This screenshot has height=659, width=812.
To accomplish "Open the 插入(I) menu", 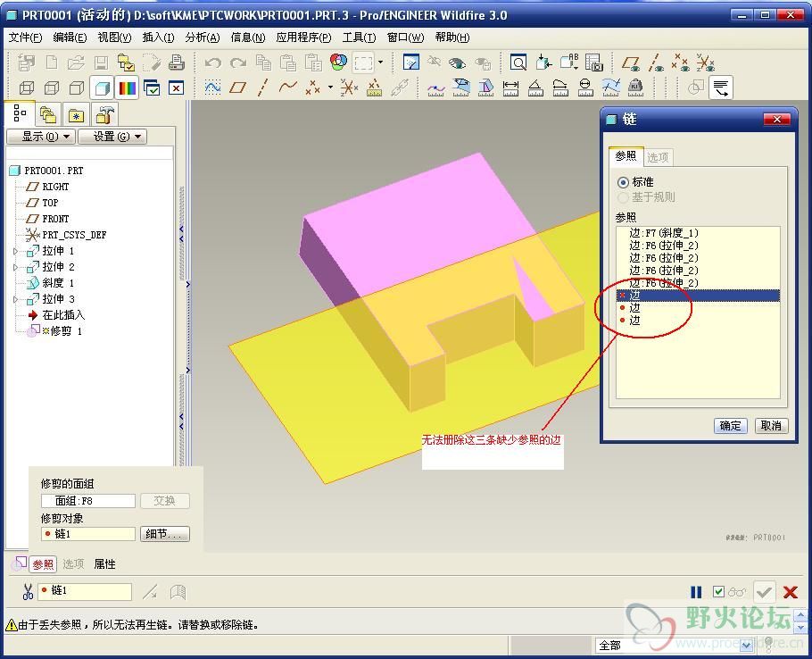I will click(158, 38).
